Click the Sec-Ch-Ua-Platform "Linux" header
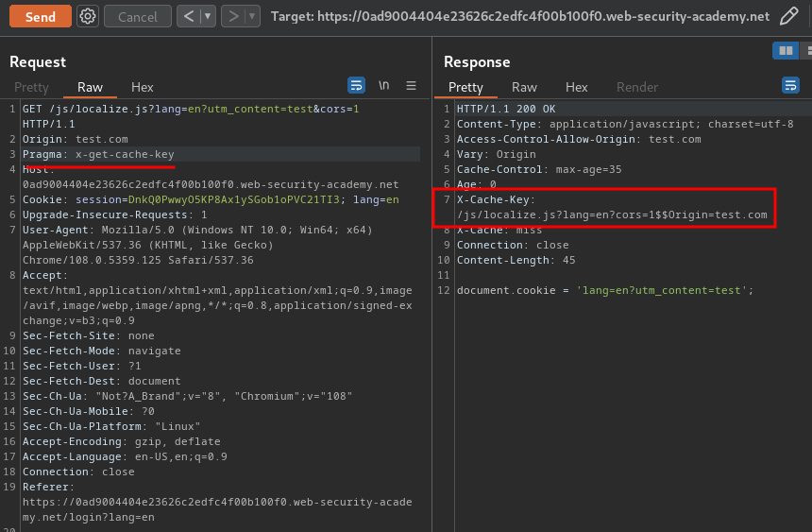The width and height of the screenshot is (812, 532). tap(111, 427)
